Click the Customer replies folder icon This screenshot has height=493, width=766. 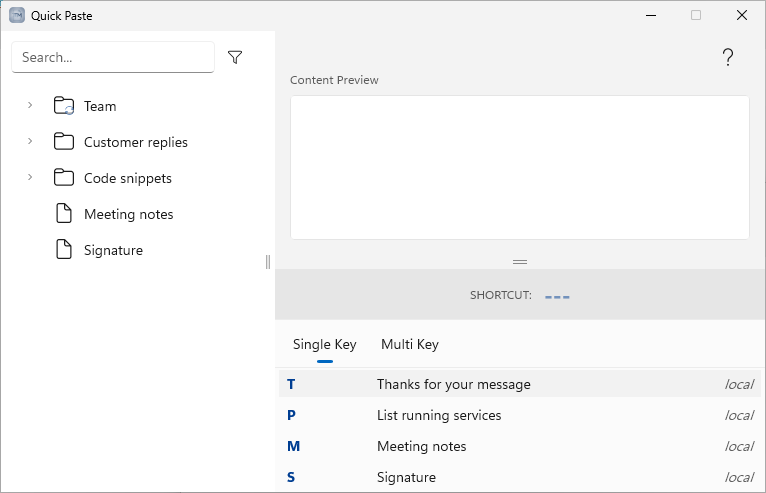[x=64, y=142]
